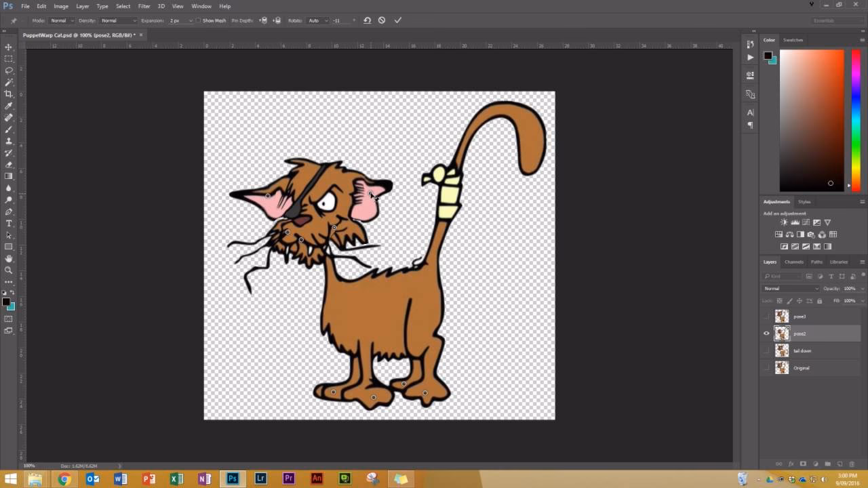Image resolution: width=868 pixels, height=488 pixels.
Task: Select the tail down layer thumbnail
Action: point(782,350)
